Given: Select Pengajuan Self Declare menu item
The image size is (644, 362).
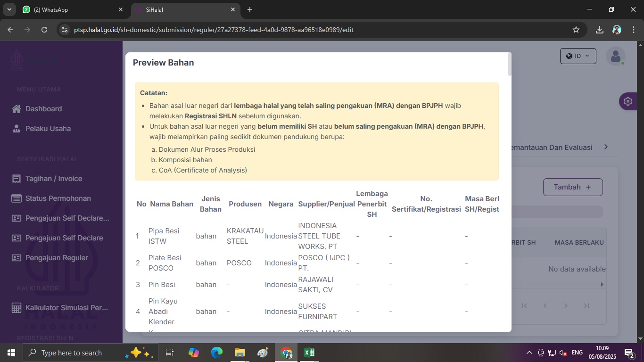Looking at the screenshot, I should click(x=64, y=238).
